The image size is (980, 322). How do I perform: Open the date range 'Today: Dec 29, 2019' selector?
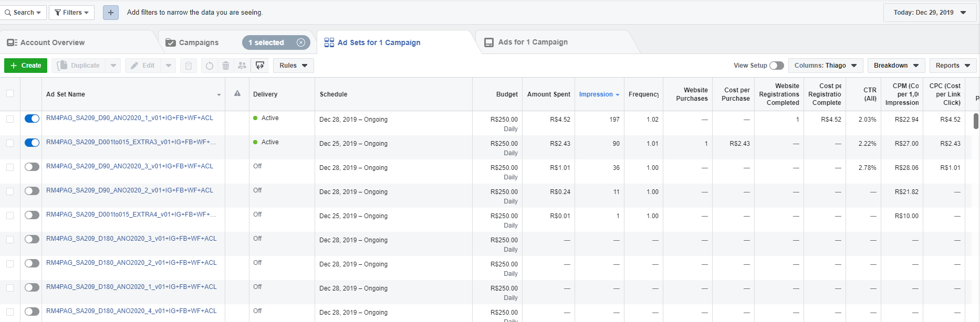click(x=929, y=13)
